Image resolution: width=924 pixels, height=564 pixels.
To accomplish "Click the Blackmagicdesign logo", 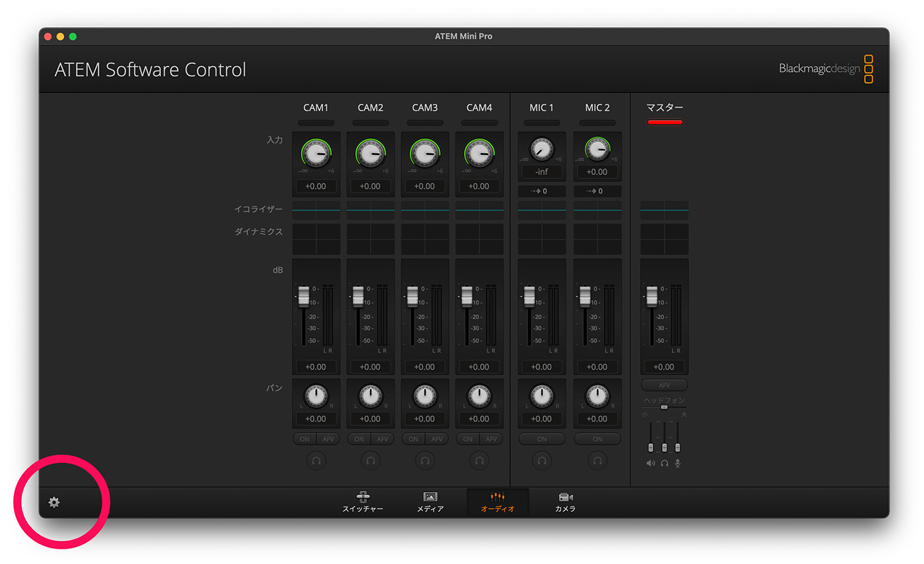I will click(x=826, y=69).
